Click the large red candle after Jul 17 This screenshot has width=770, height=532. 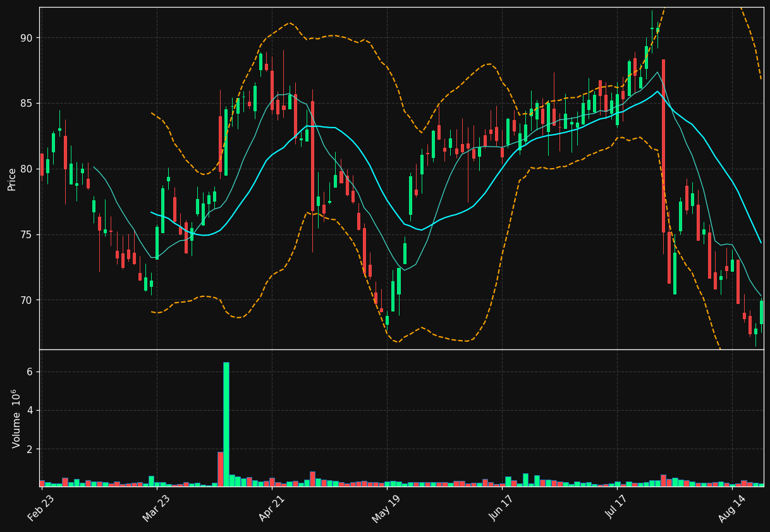pos(663,146)
